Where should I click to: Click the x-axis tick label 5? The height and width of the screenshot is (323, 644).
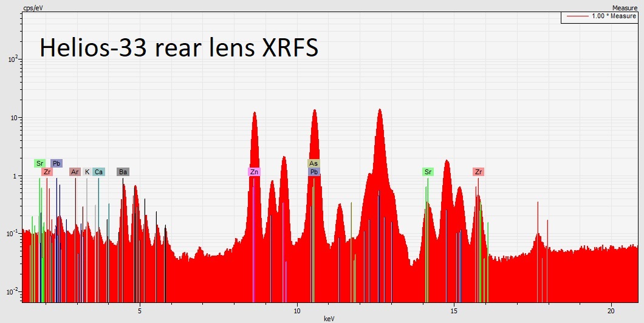[140, 311]
